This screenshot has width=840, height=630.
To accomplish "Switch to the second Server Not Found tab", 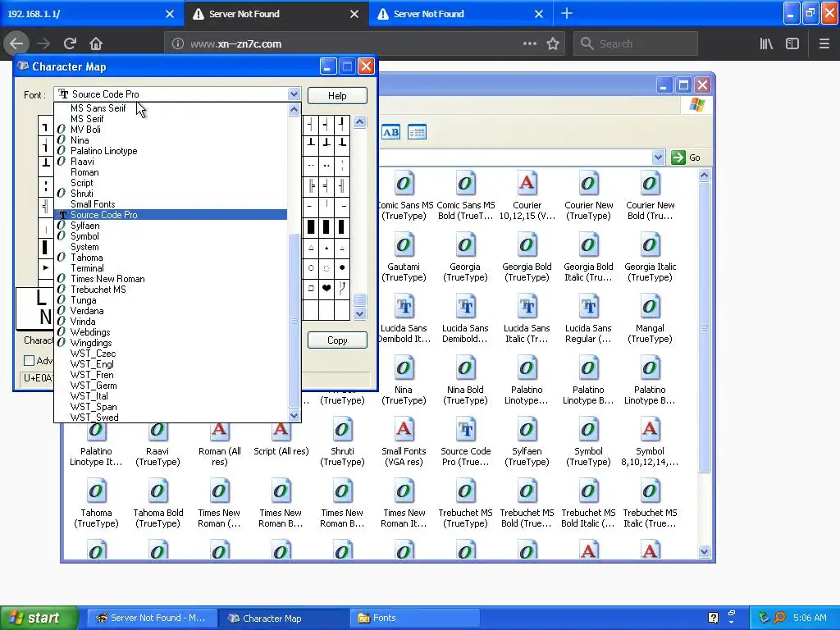I will pyautogui.click(x=276, y=14).
